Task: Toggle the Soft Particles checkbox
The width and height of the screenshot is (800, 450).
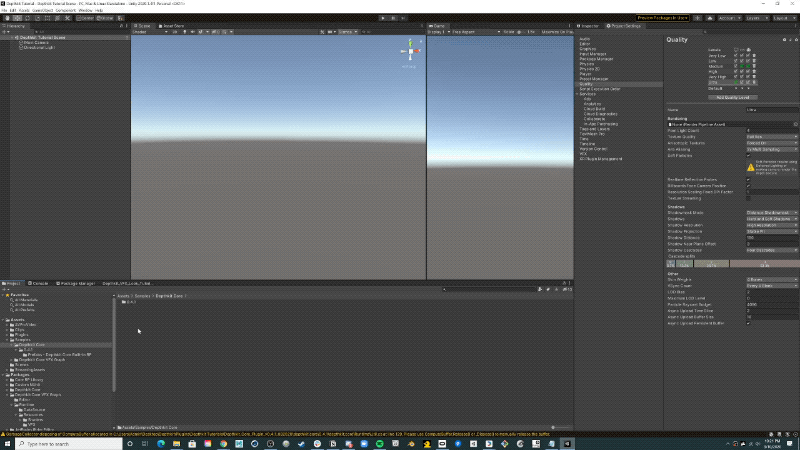Action: [750, 155]
